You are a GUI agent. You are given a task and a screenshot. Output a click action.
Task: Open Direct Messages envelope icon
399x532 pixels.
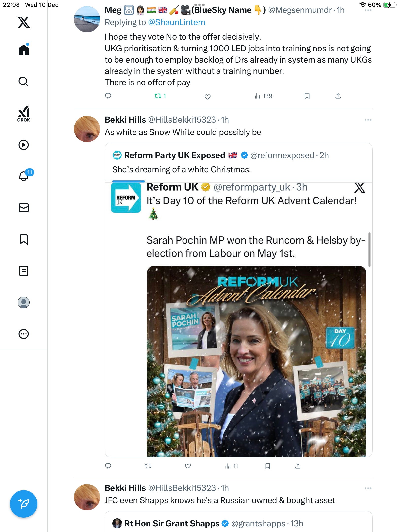[x=24, y=208]
